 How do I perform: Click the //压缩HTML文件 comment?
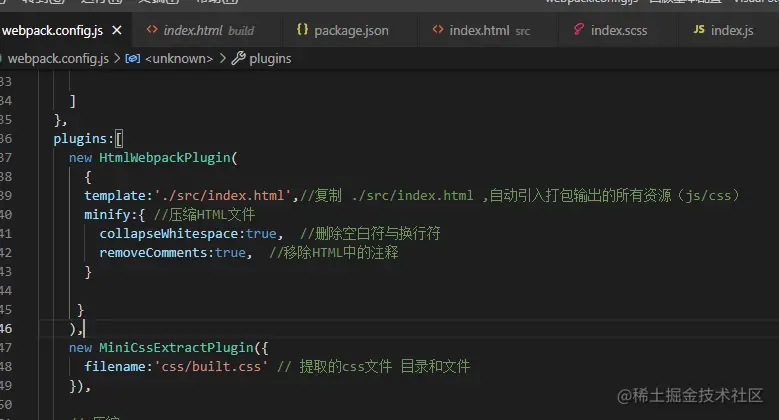pos(204,215)
